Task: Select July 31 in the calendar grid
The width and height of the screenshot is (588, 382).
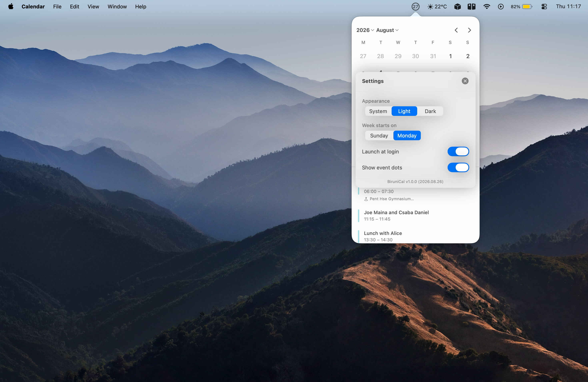Action: 433,56
